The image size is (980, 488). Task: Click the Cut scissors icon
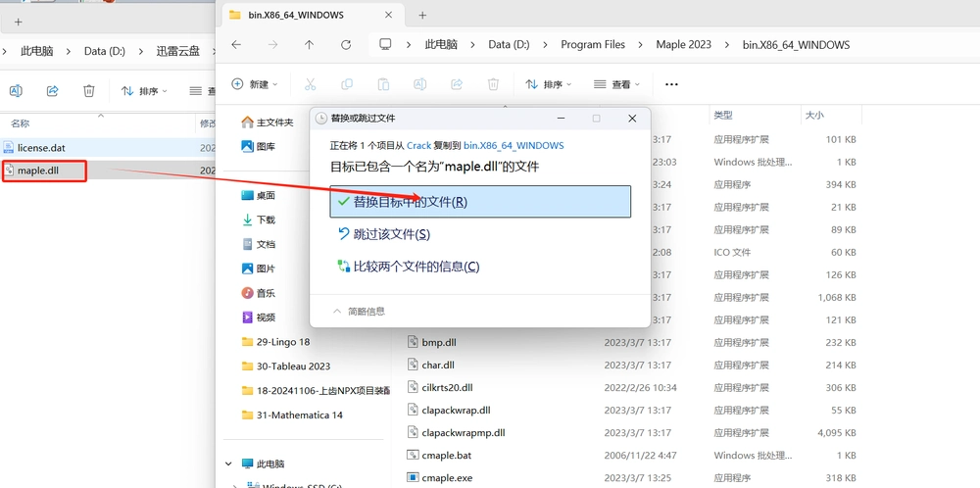(x=310, y=83)
